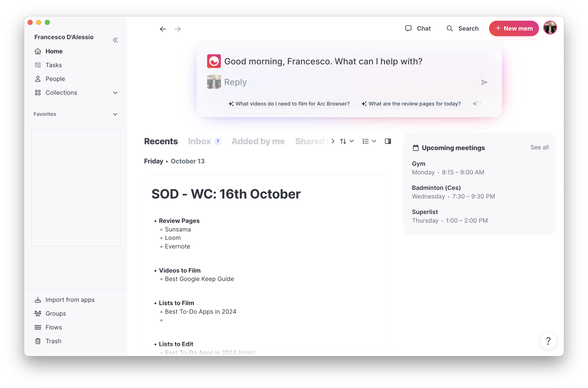Expand the Collections section
This screenshot has width=588, height=388.
click(x=115, y=93)
